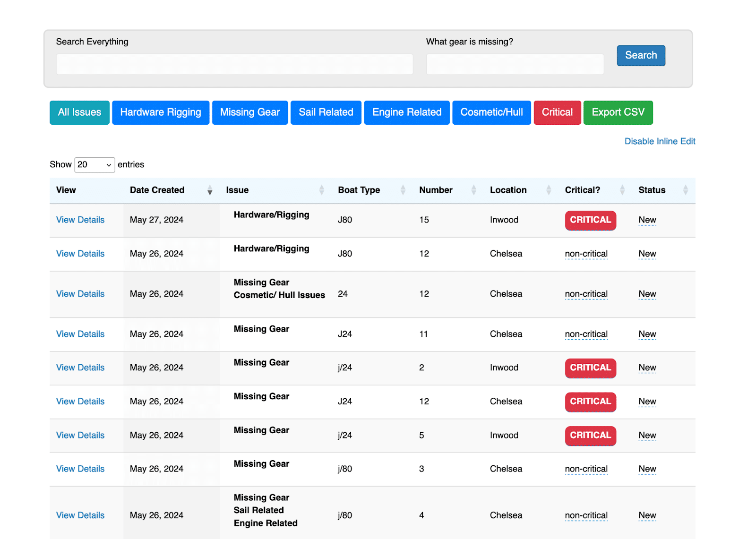Image resolution: width=756 pixels, height=539 pixels.
Task: Open the Show entries dropdown
Action: [94, 165]
